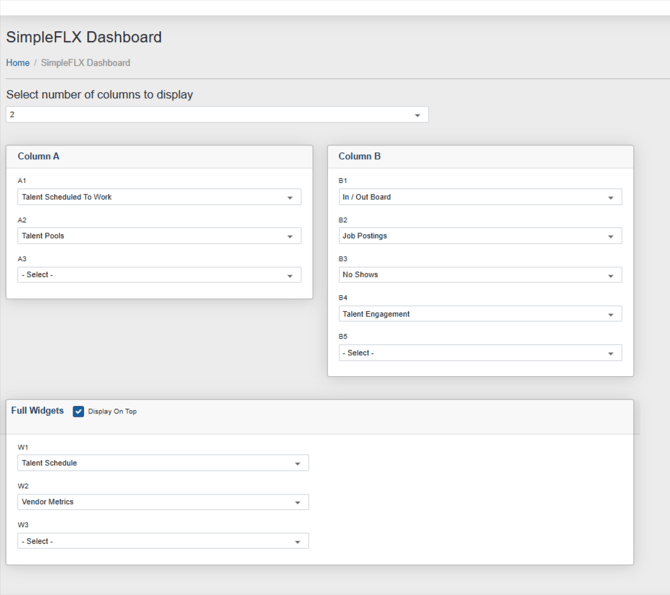The height and width of the screenshot is (595, 670).
Task: Click the SimpleFLX Dashboard page title
Action: 84,38
